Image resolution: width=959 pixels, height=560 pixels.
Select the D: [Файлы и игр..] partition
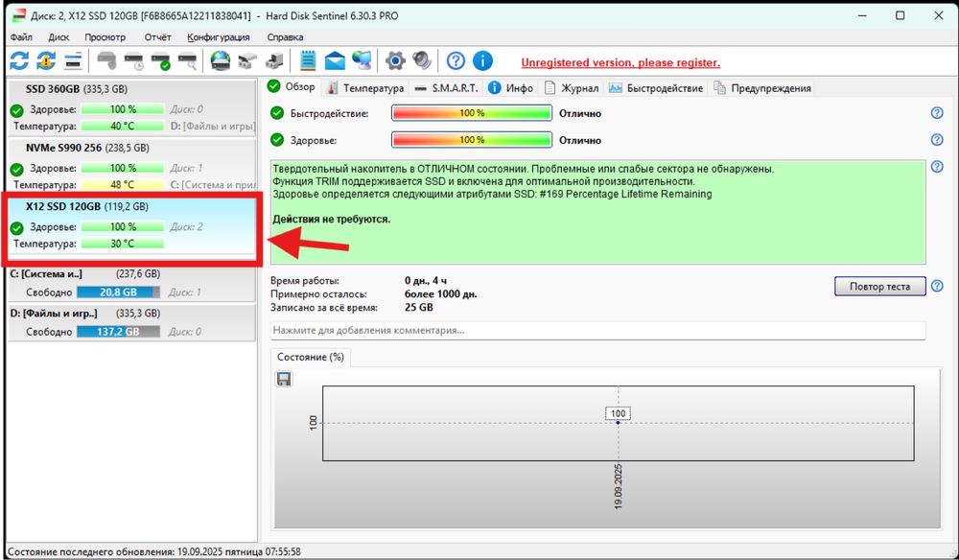(131, 323)
